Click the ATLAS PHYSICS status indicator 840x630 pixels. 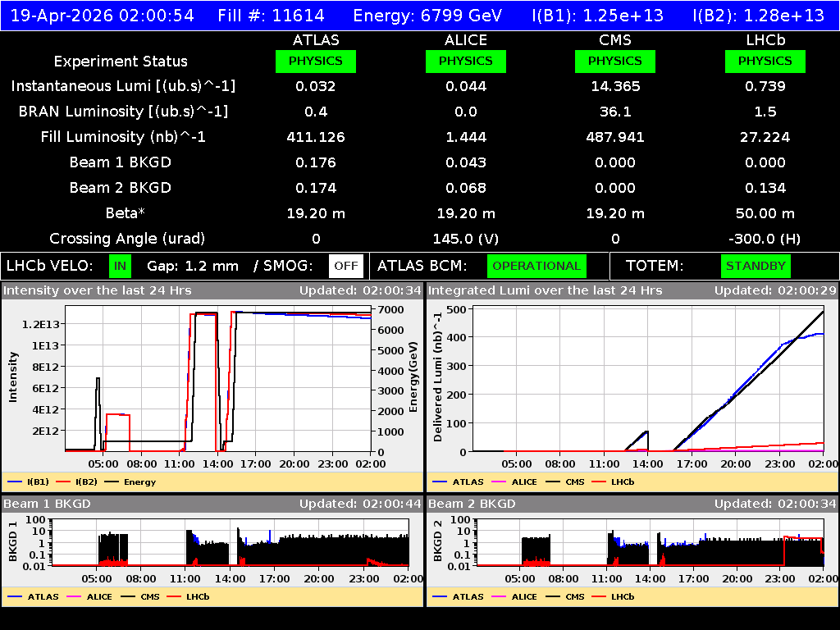(x=316, y=61)
